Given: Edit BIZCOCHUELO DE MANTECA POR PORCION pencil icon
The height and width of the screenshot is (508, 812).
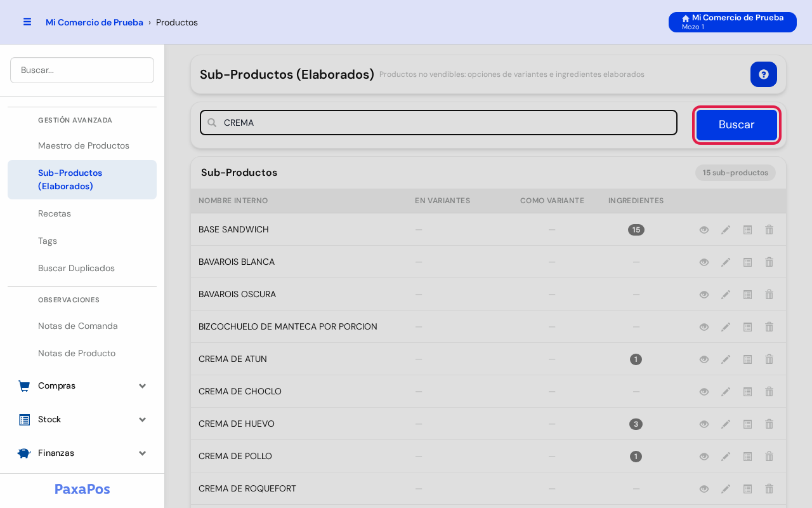Looking at the screenshot, I should point(726,327).
